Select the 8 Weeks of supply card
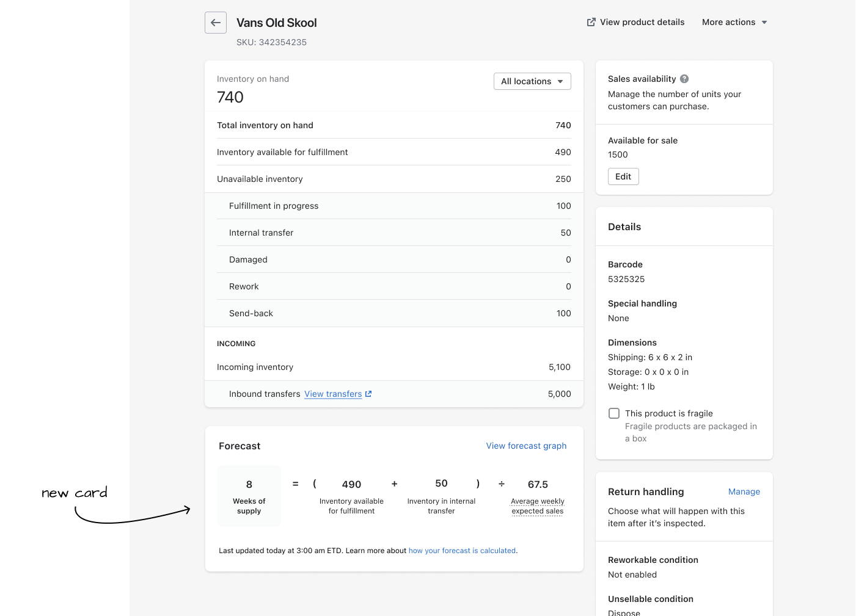 (249, 496)
